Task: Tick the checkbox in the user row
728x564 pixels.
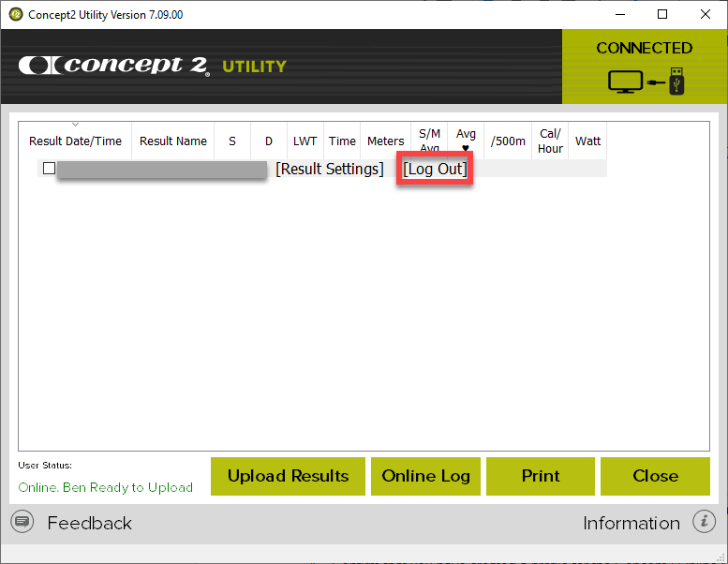Action: [x=50, y=169]
